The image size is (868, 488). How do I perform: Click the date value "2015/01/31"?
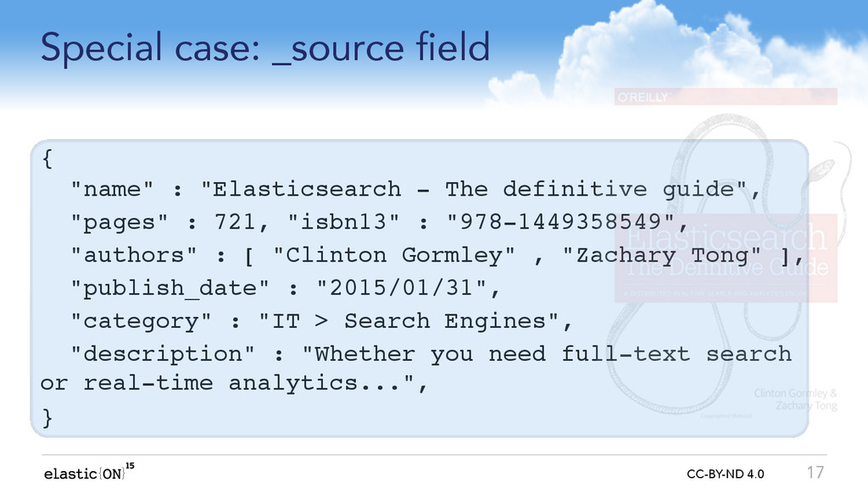coord(401,288)
